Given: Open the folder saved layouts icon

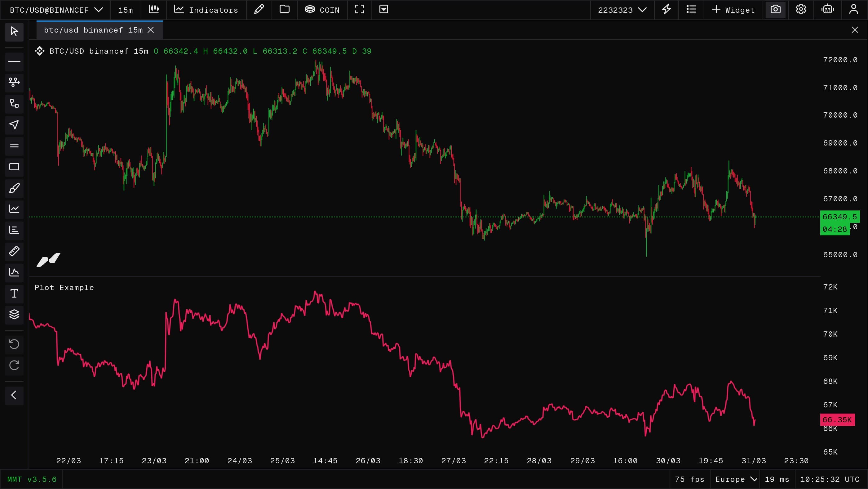Looking at the screenshot, I should point(285,9).
